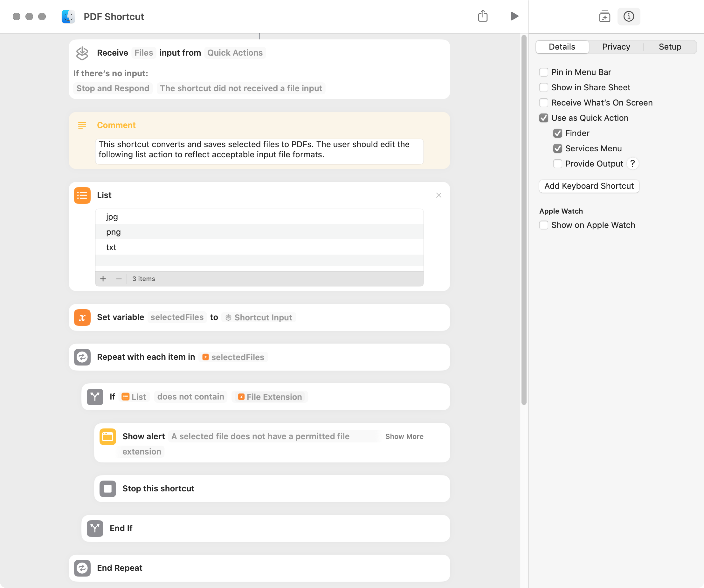Click the PDF Shortcut Finder icon
The height and width of the screenshot is (588, 704).
[68, 17]
